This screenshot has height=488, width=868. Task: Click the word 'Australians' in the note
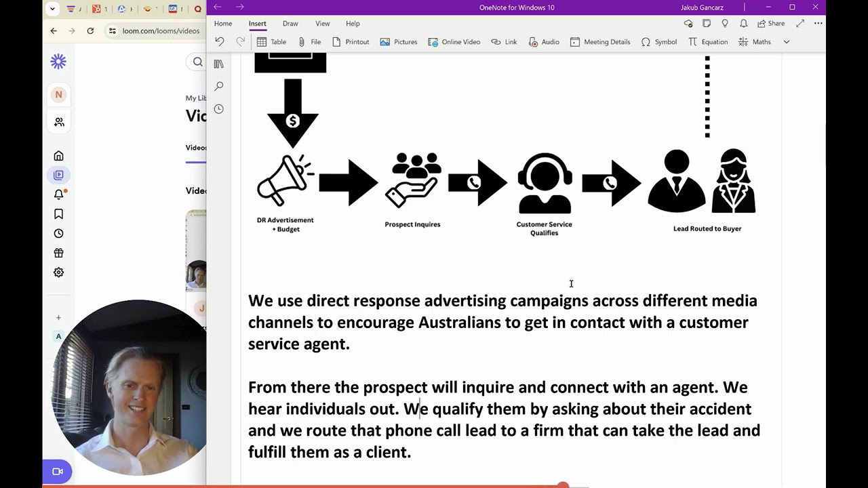460,323
